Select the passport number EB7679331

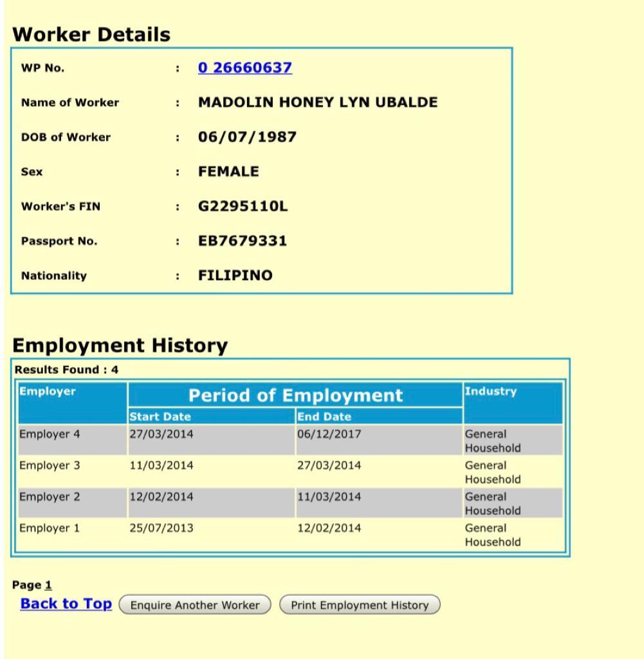coord(243,241)
